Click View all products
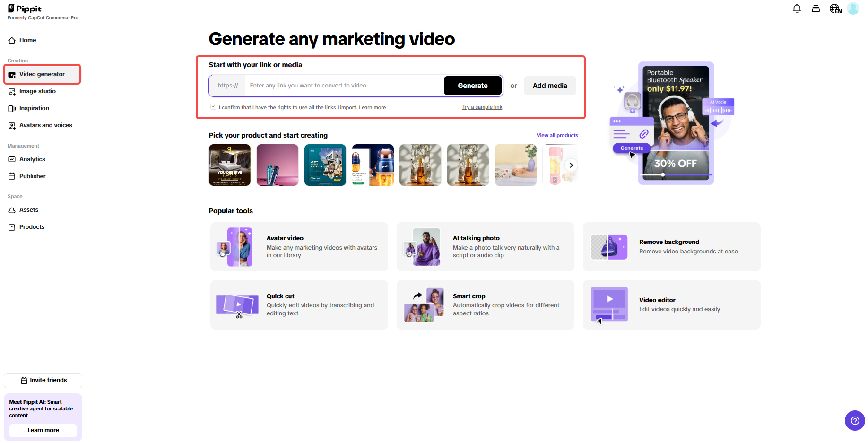The height and width of the screenshot is (443, 868). tap(557, 135)
